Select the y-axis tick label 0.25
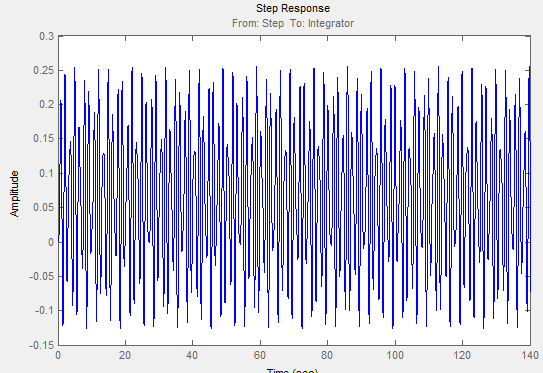The height and width of the screenshot is (373, 543). coord(44,70)
